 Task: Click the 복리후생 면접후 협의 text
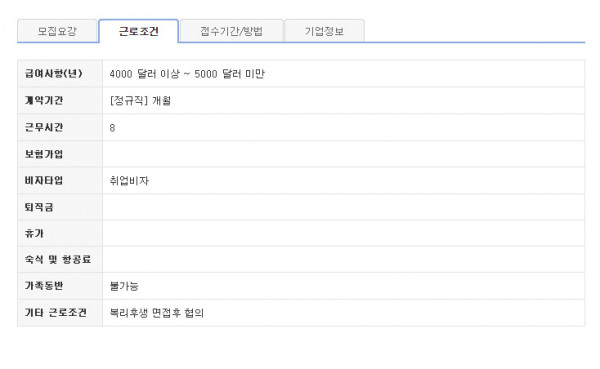[157, 313]
